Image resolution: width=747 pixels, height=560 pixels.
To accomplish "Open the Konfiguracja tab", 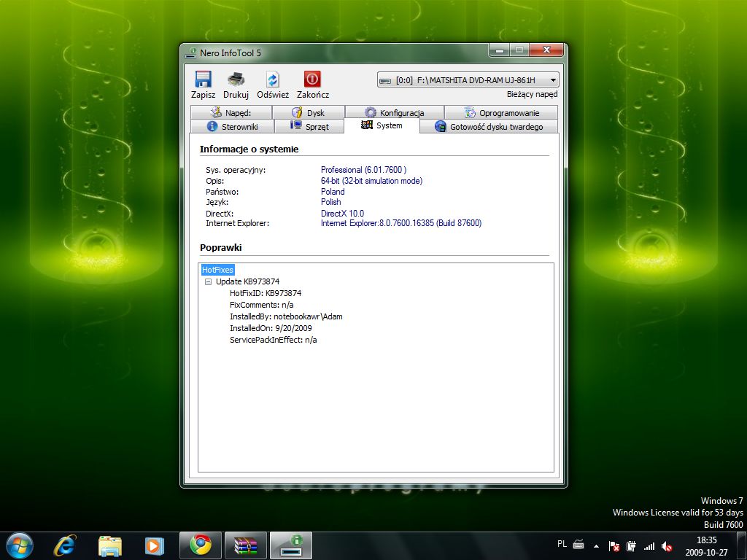I will pyautogui.click(x=395, y=113).
